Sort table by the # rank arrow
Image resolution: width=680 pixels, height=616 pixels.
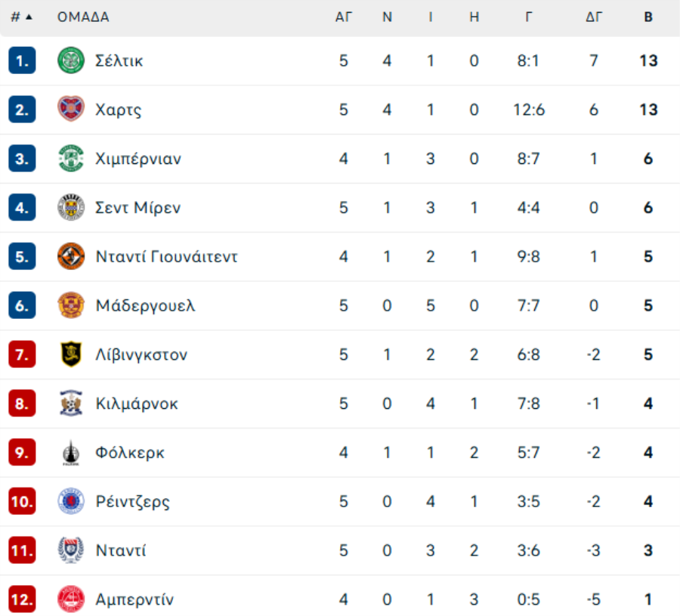(29, 17)
